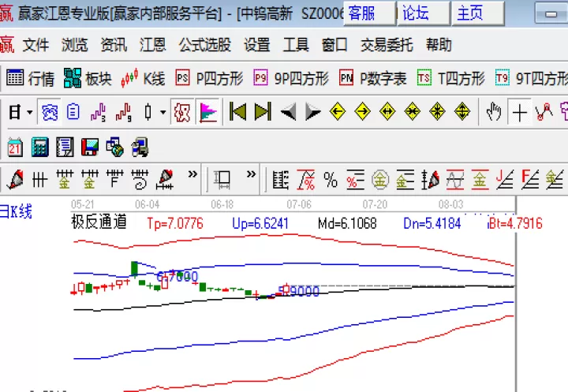Open the candlestick style dropdown arrow
This screenshot has height=392, width=568.
point(163,112)
